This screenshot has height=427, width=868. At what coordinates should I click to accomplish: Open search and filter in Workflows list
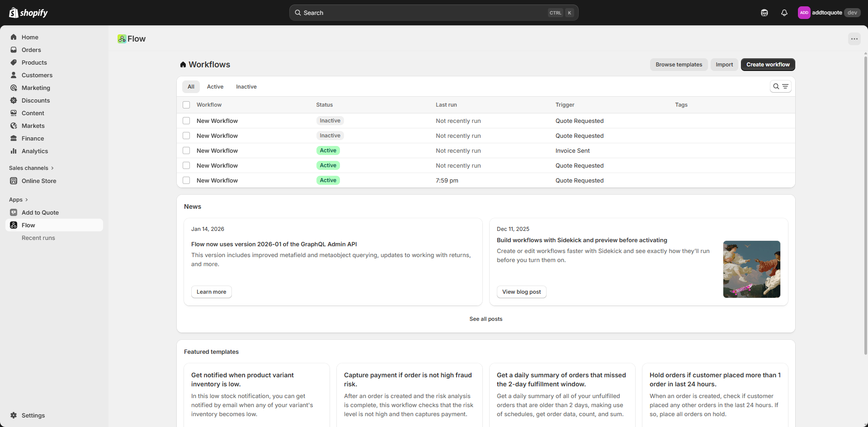(781, 86)
